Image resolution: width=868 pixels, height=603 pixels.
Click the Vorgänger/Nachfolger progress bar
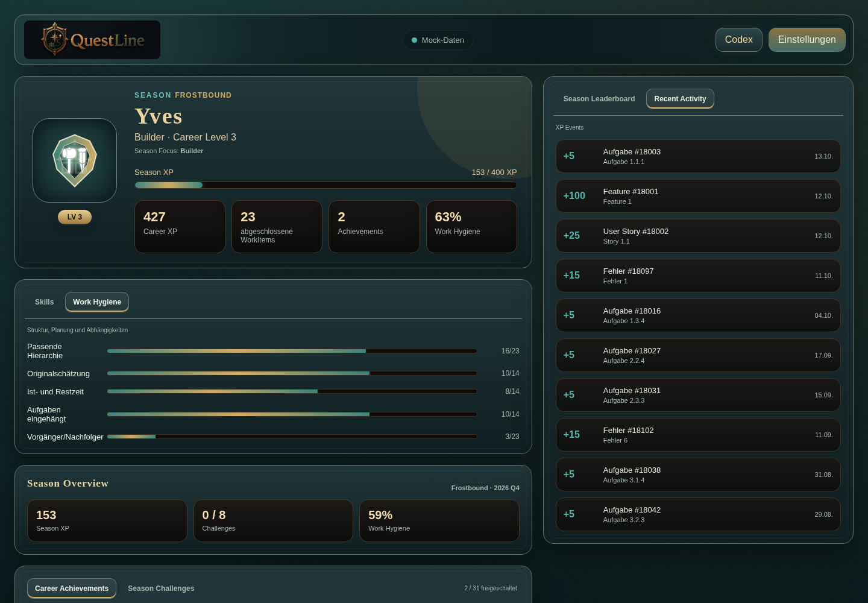click(x=292, y=437)
